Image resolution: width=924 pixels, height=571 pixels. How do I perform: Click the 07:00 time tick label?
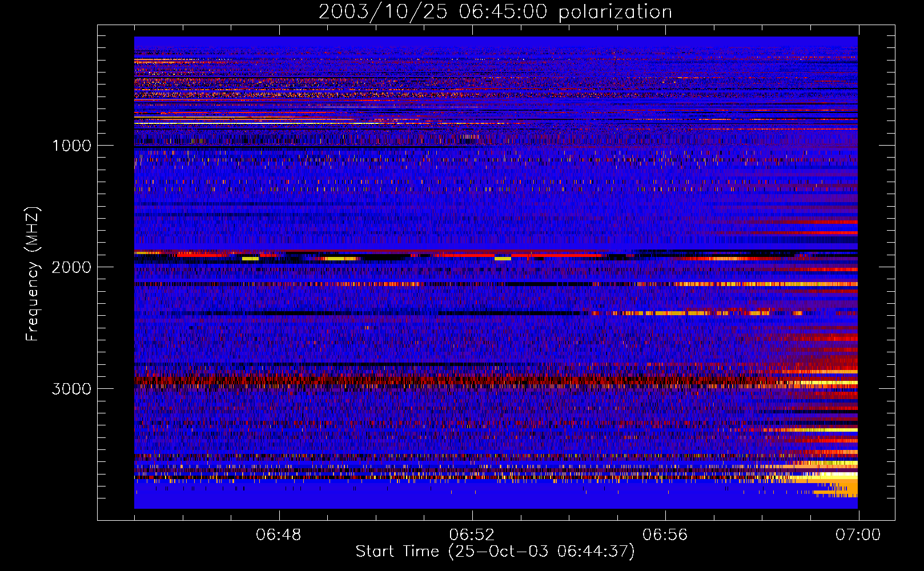(858, 535)
